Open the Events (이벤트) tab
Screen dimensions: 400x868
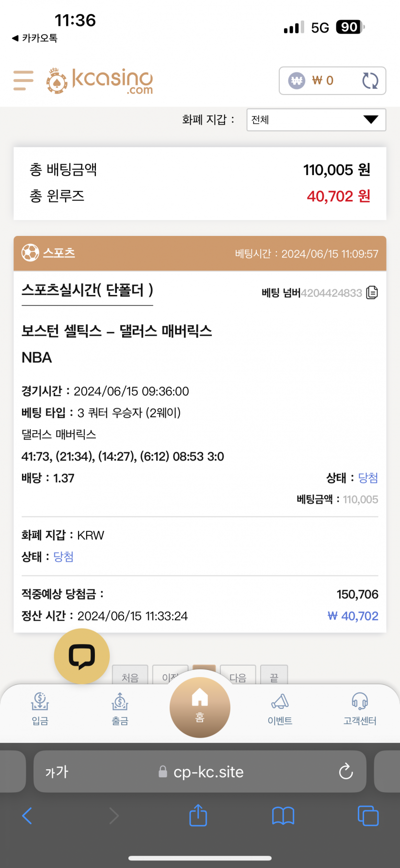point(280,709)
